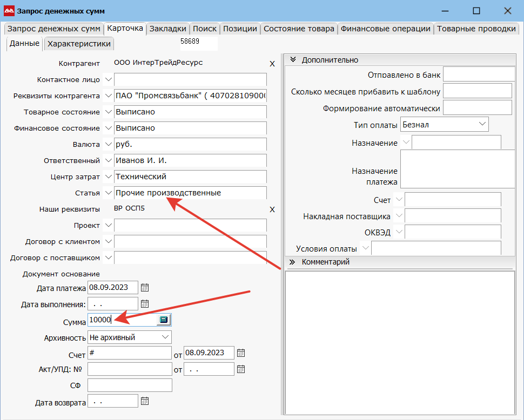Open the Архивность dropdown
Image resolution: width=524 pixels, height=420 pixels.
pos(165,337)
